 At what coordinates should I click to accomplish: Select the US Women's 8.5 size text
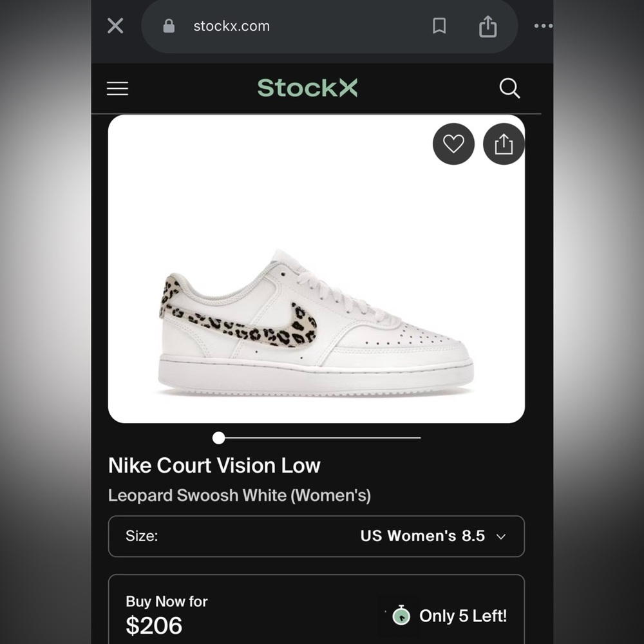tap(422, 536)
